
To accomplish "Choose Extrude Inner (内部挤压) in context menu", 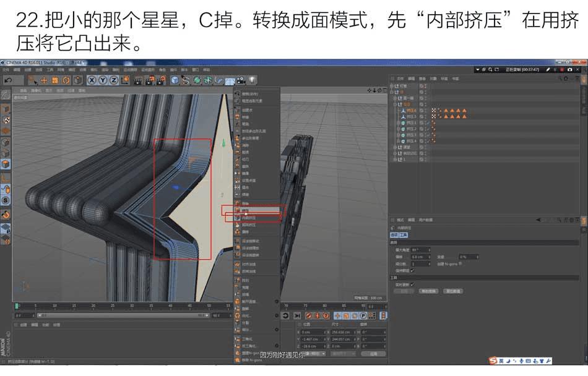I will (x=256, y=218).
